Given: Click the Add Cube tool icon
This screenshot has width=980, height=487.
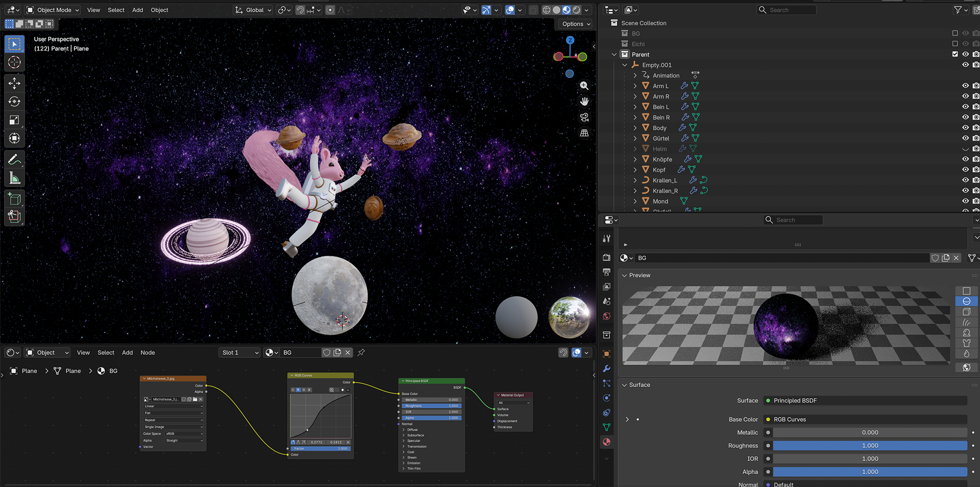Looking at the screenshot, I should [14, 199].
